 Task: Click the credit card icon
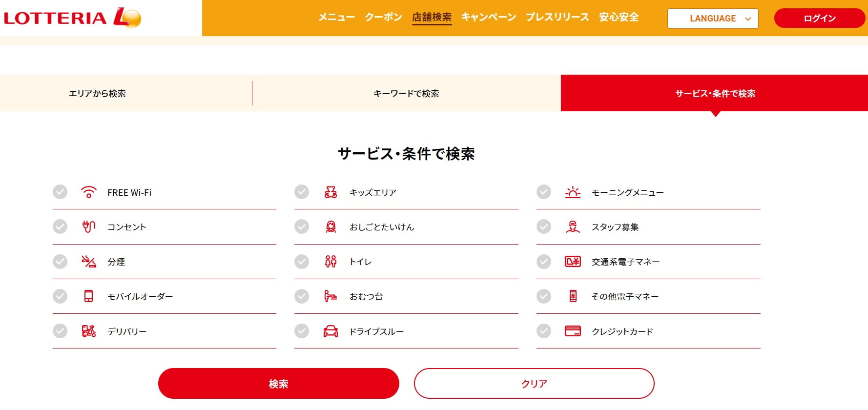pyautogui.click(x=573, y=331)
